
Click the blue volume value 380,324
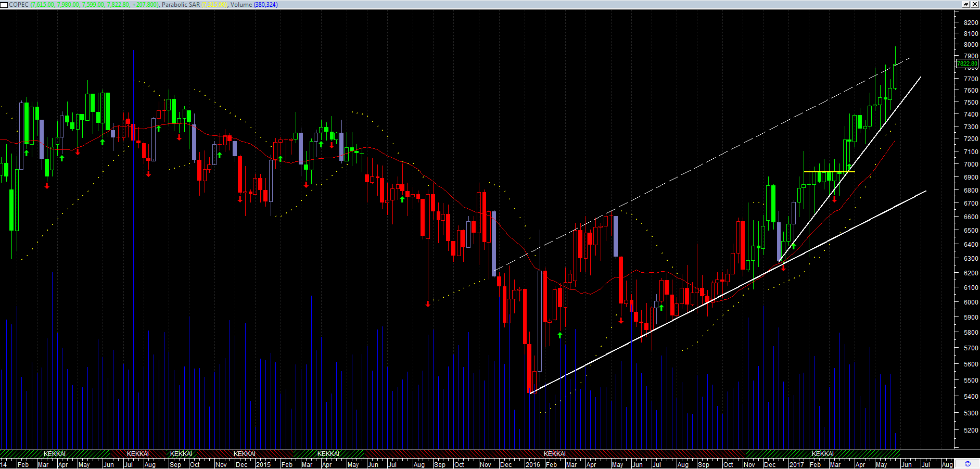click(x=265, y=5)
